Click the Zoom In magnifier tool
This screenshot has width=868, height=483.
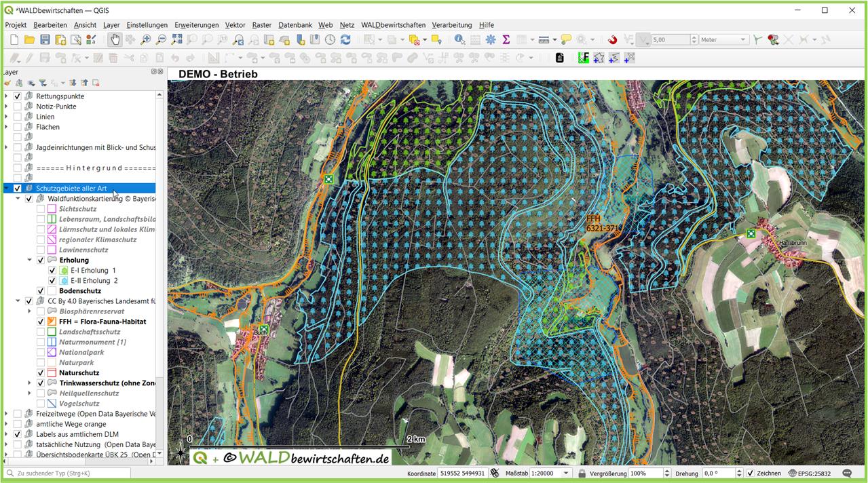pos(145,40)
